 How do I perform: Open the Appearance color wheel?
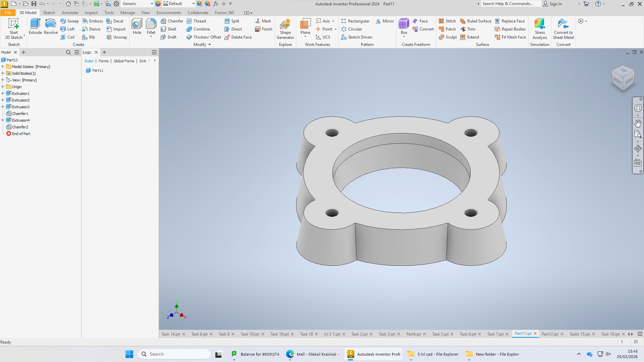pyautogui.click(x=158, y=4)
